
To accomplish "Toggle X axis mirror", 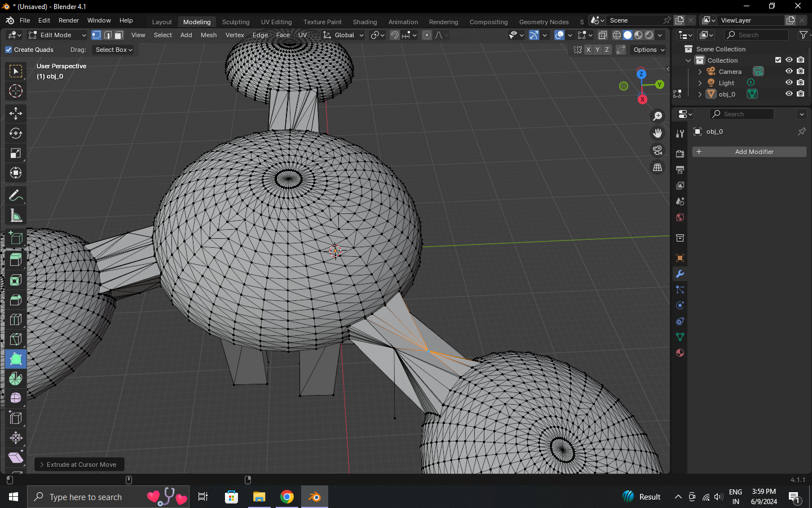I will [588, 50].
